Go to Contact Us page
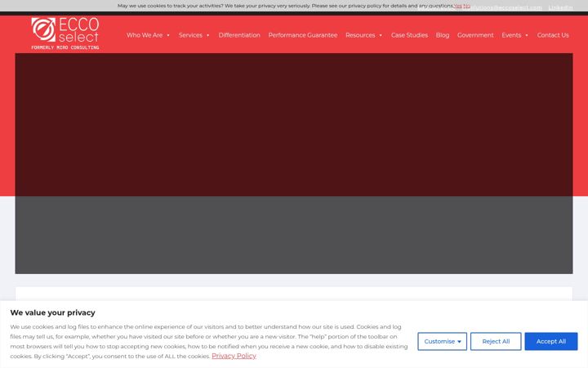Image resolution: width=588 pixels, height=368 pixels. pyautogui.click(x=553, y=35)
